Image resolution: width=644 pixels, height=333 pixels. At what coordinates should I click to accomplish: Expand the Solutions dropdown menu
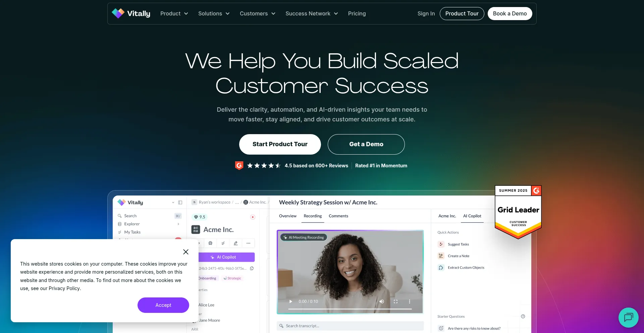[x=214, y=13]
